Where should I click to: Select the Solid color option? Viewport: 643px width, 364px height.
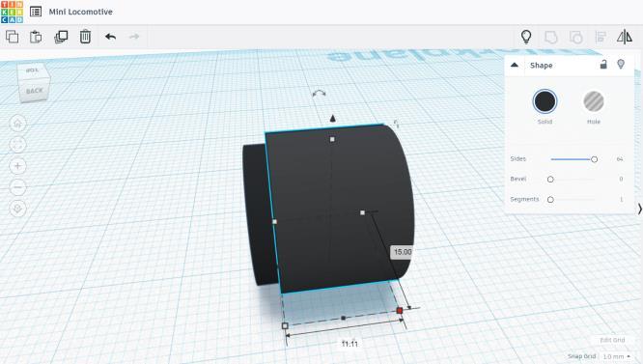click(x=545, y=101)
